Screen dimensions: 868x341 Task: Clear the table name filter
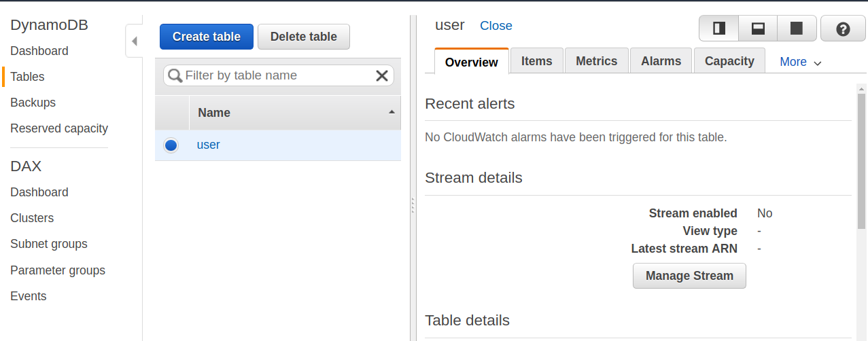(x=382, y=75)
